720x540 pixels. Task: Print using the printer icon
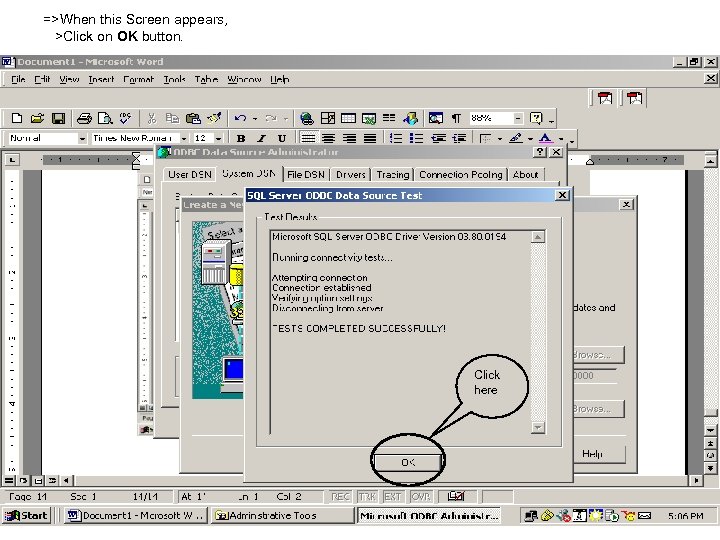pyautogui.click(x=84, y=118)
